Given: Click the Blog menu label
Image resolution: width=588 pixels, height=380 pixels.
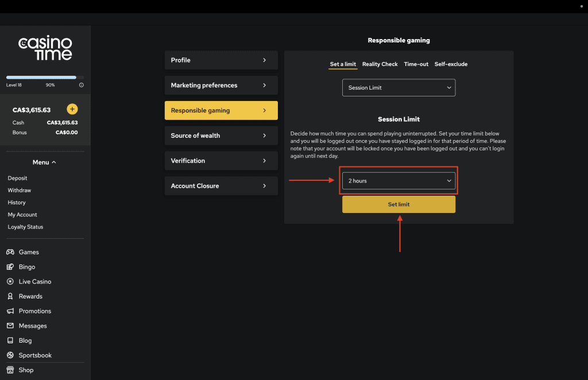Looking at the screenshot, I should tap(25, 340).
